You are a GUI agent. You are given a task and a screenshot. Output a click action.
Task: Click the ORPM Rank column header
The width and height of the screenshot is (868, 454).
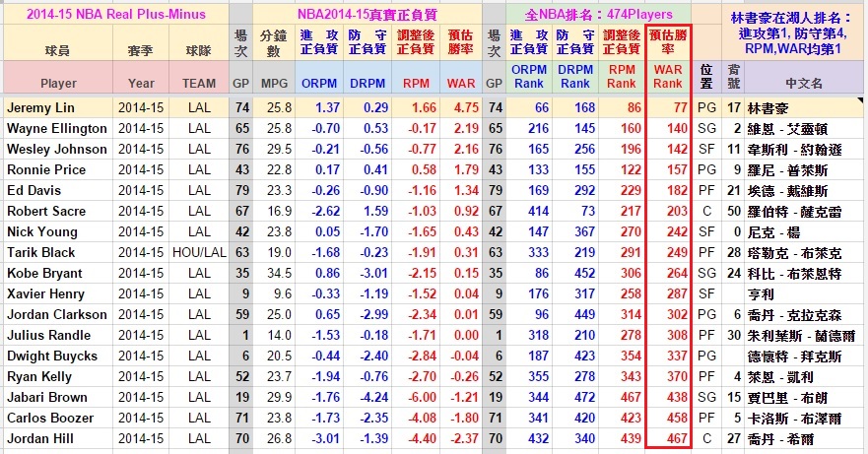[529, 77]
